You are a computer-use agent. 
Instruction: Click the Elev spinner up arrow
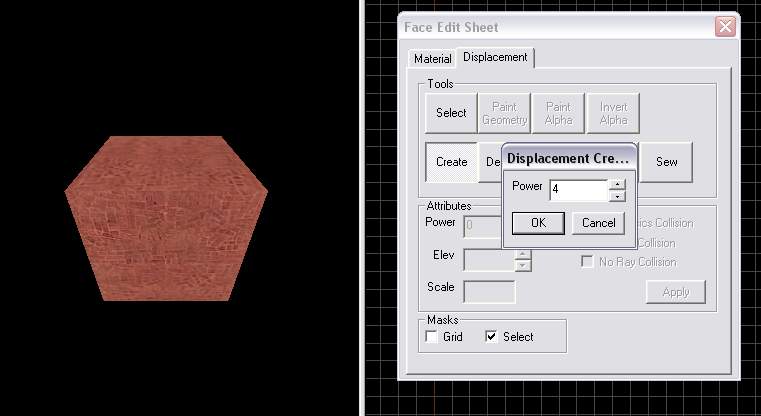pyautogui.click(x=523, y=254)
